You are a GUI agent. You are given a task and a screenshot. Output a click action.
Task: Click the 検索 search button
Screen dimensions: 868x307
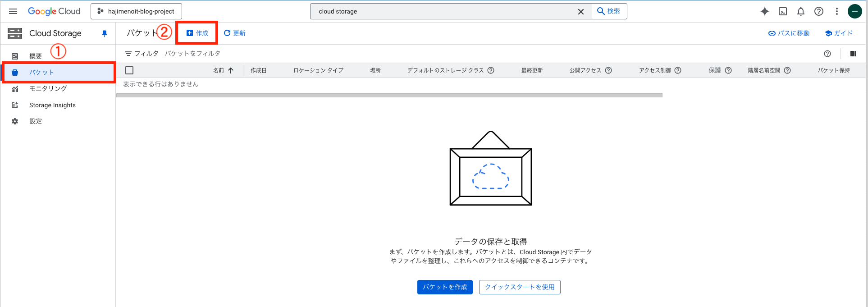609,11
